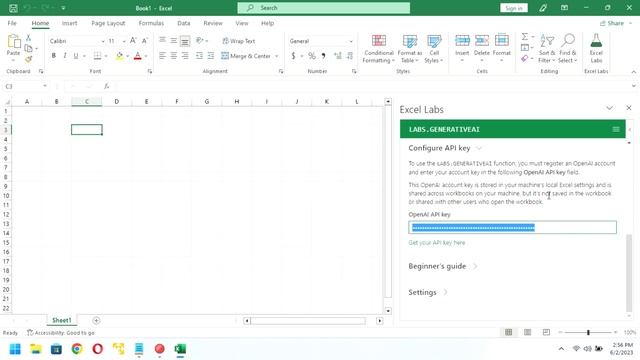Switch to the Page Layout tab
This screenshot has width=640, height=360.
pyautogui.click(x=108, y=23)
